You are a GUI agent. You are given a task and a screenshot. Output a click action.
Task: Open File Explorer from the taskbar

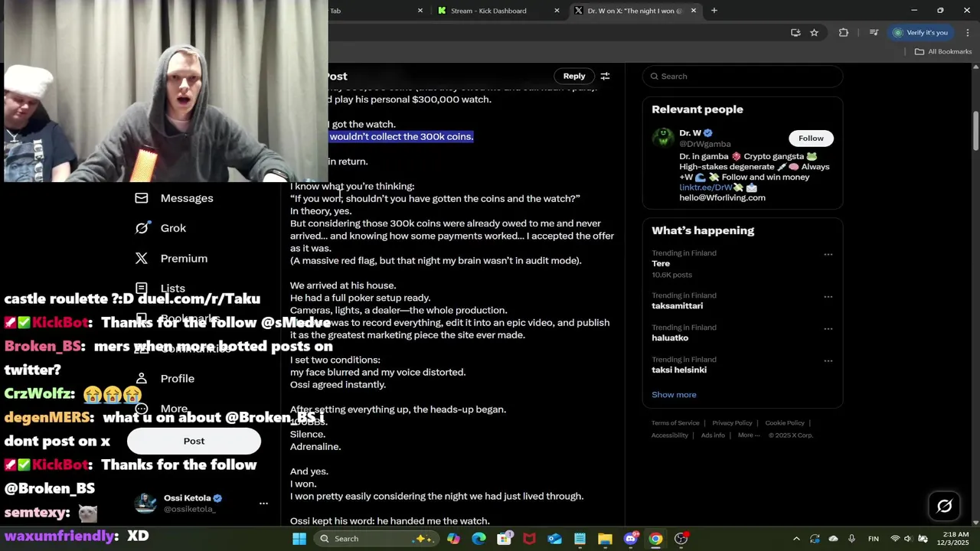605,539
